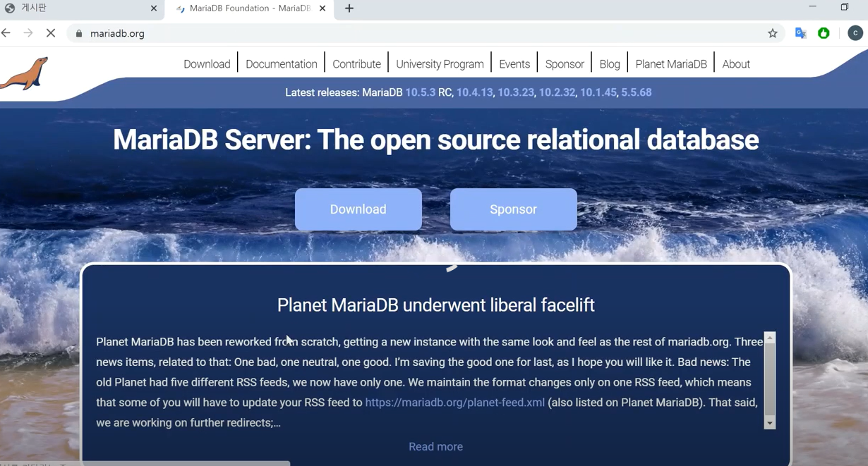Open the 10.5.3 release link
This screenshot has width=868, height=466.
click(420, 92)
